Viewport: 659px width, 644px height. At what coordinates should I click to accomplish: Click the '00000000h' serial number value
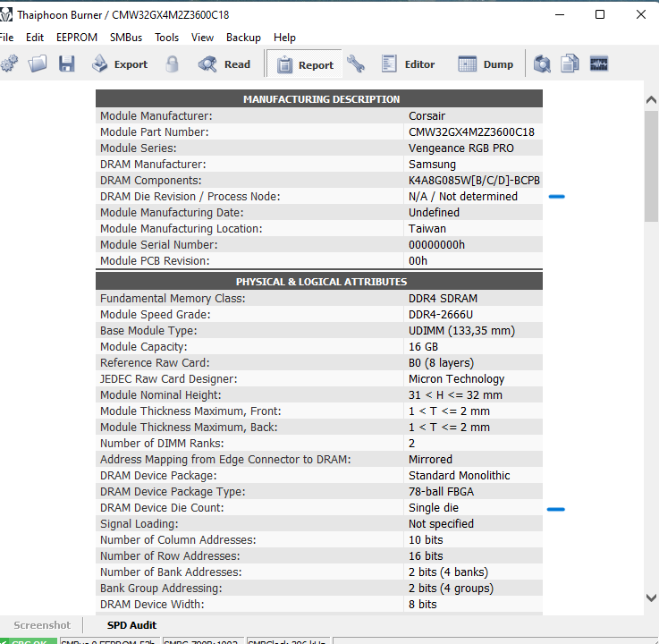click(x=436, y=245)
